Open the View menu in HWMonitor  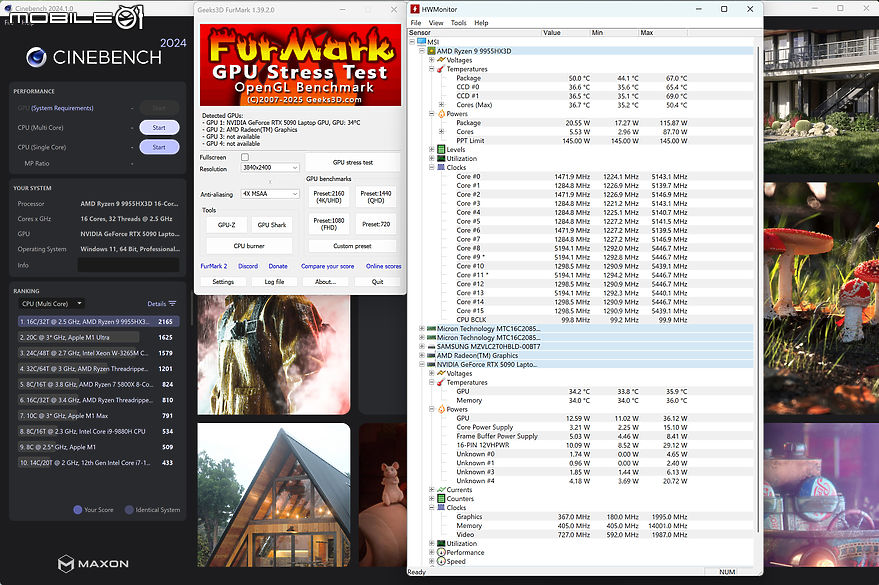click(x=436, y=23)
